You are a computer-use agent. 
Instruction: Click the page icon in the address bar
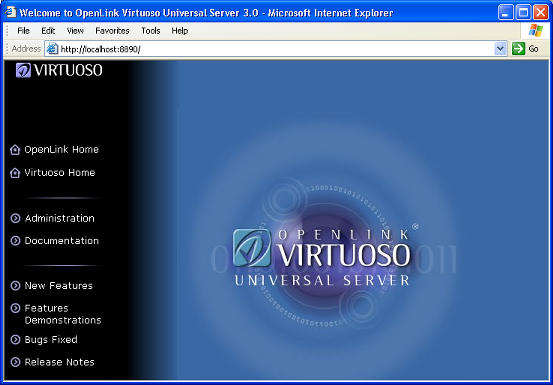[x=52, y=49]
